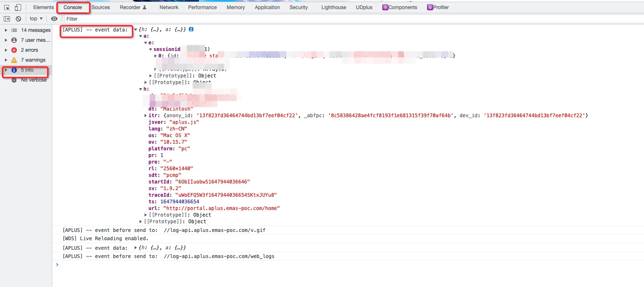
Task: Toggle the console sidebar icon
Action: pos(7,19)
